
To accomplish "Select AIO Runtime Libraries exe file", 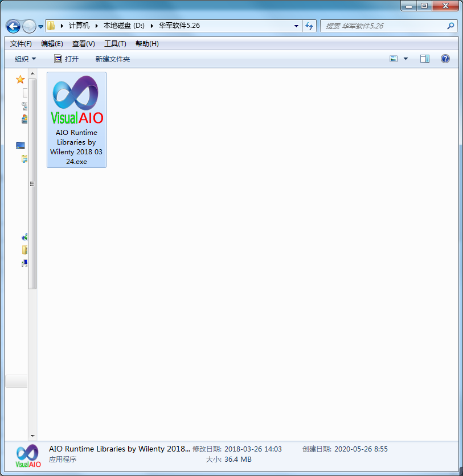I will (x=76, y=120).
